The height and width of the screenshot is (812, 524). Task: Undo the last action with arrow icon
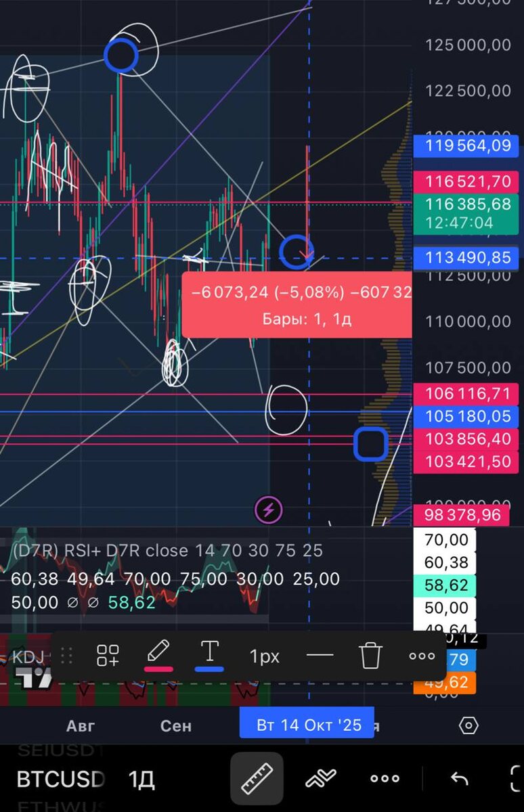(460, 779)
